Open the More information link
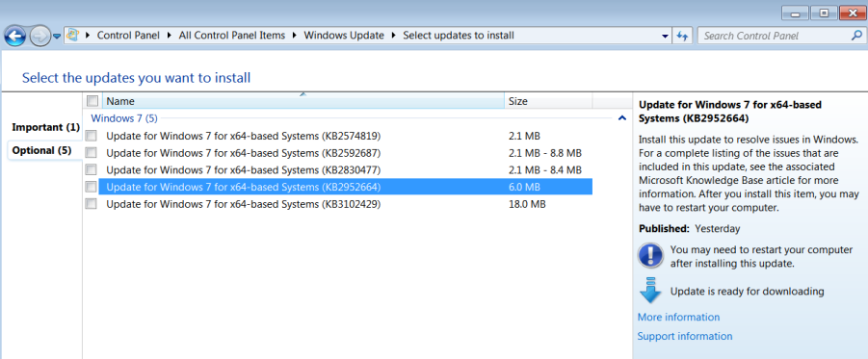 point(678,317)
